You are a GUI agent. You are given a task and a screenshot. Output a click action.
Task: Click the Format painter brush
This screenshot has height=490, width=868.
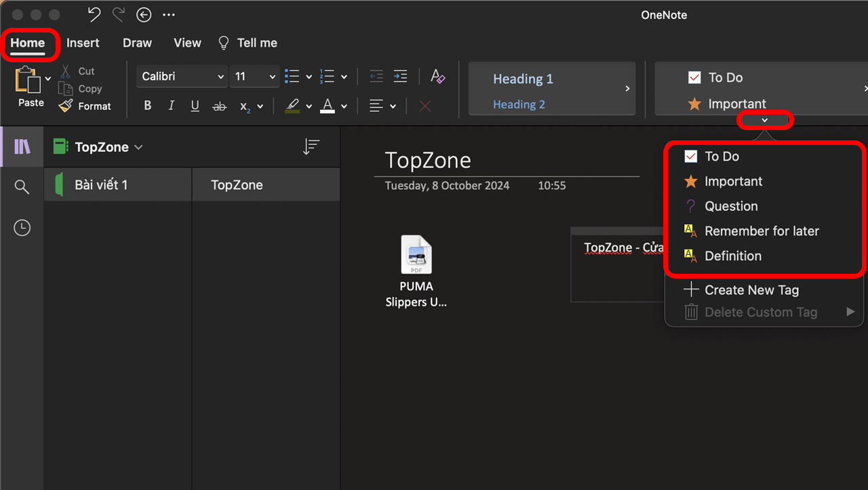pos(85,106)
